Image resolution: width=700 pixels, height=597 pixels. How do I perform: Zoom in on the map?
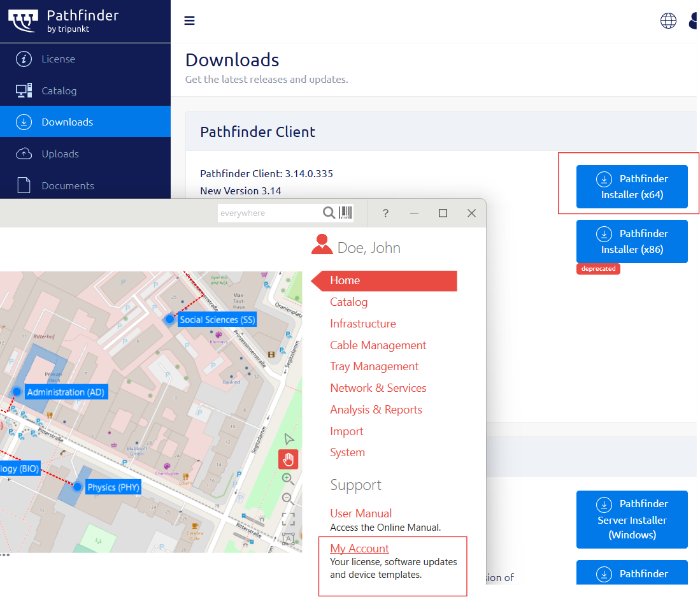point(288,478)
